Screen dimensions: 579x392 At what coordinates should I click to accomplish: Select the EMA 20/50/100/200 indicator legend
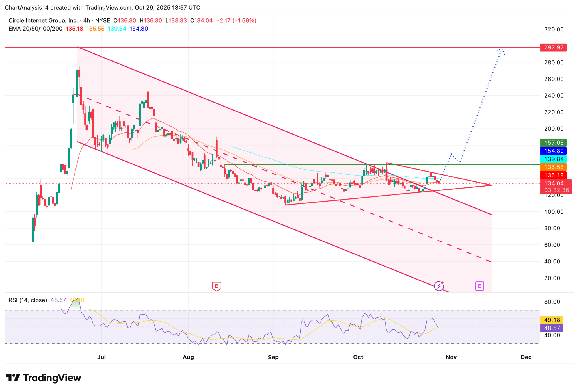(35, 29)
